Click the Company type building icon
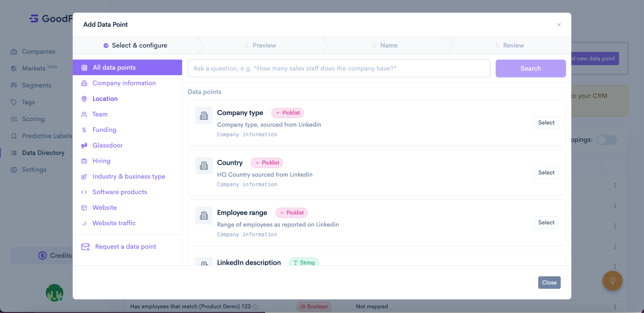Screen dimensions: 644x313 (x=204, y=116)
